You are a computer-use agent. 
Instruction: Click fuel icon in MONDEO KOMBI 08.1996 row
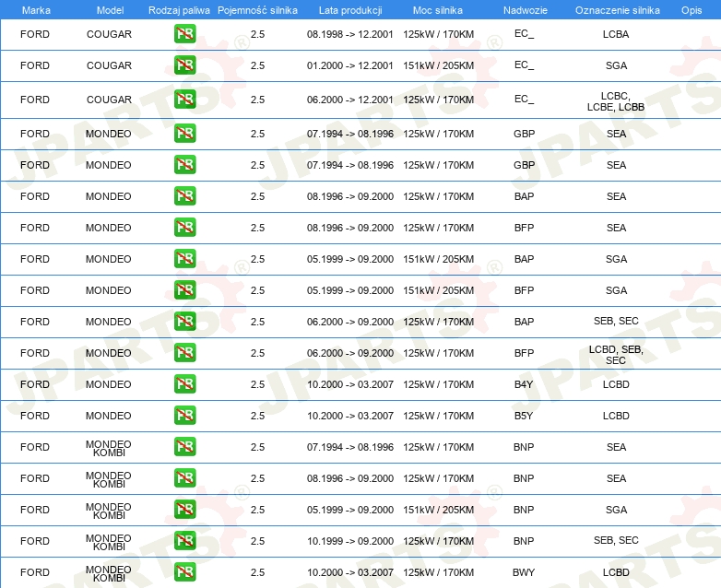184,478
